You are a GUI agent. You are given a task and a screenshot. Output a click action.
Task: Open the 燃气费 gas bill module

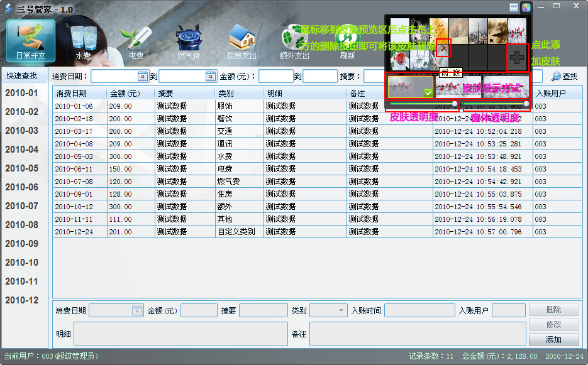pyautogui.click(x=189, y=42)
